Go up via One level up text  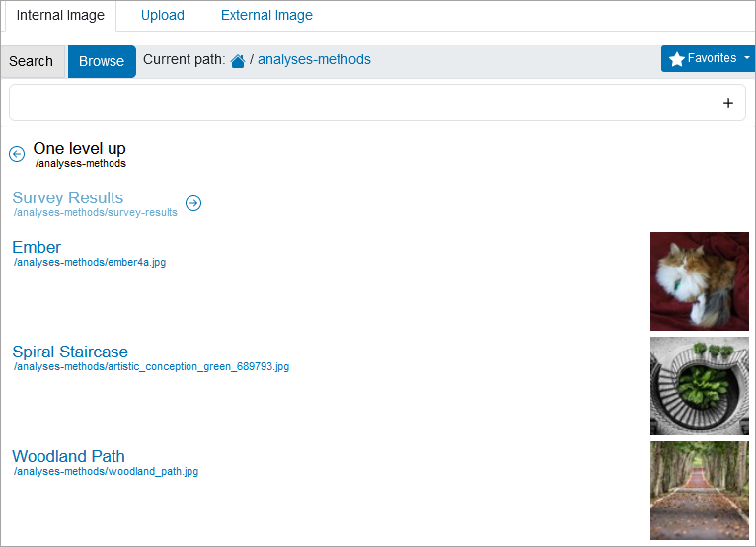[x=80, y=148]
